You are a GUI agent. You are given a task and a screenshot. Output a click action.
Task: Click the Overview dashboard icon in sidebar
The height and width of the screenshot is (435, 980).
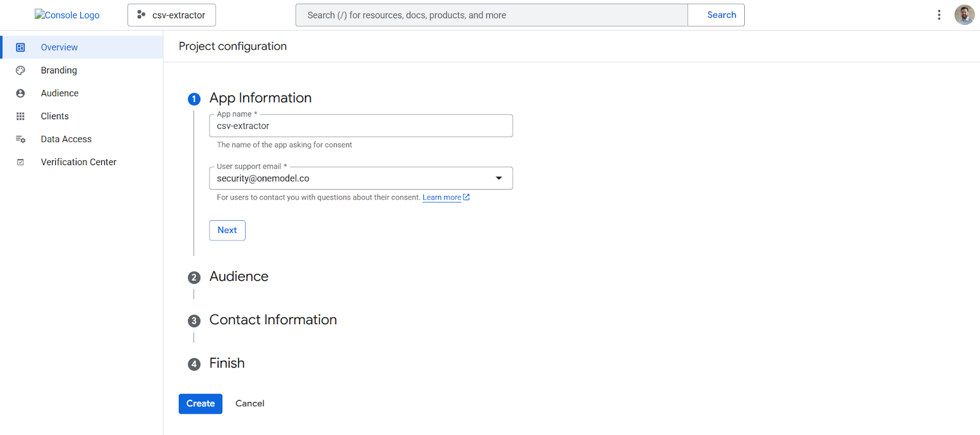20,47
